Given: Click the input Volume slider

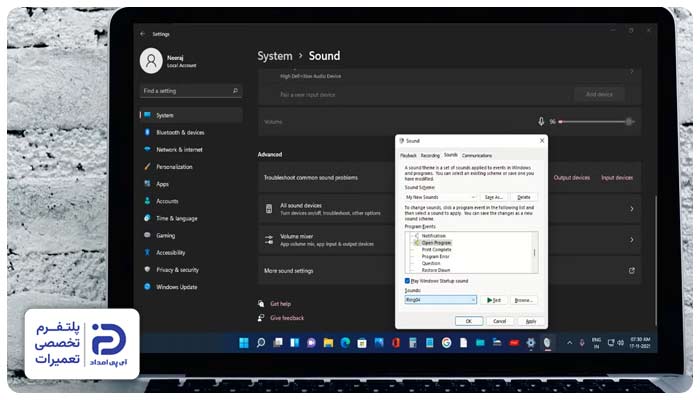Looking at the screenshot, I should 596,121.
